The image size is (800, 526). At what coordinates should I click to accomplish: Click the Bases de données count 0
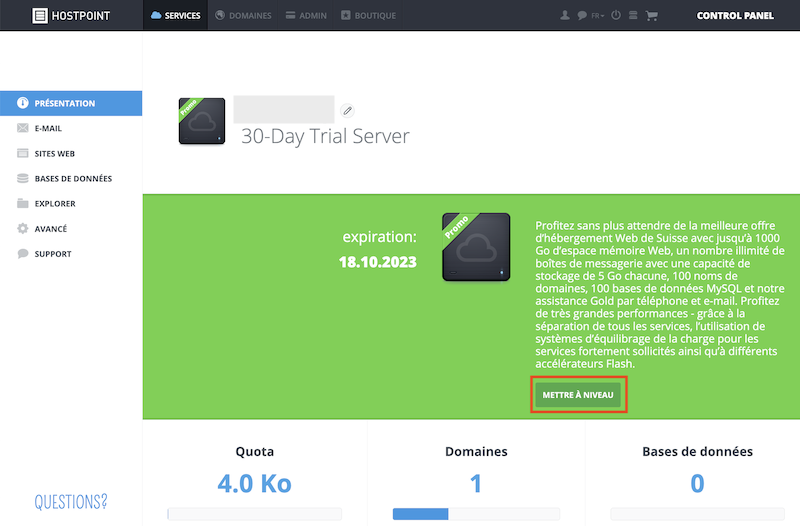pyautogui.click(x=697, y=484)
